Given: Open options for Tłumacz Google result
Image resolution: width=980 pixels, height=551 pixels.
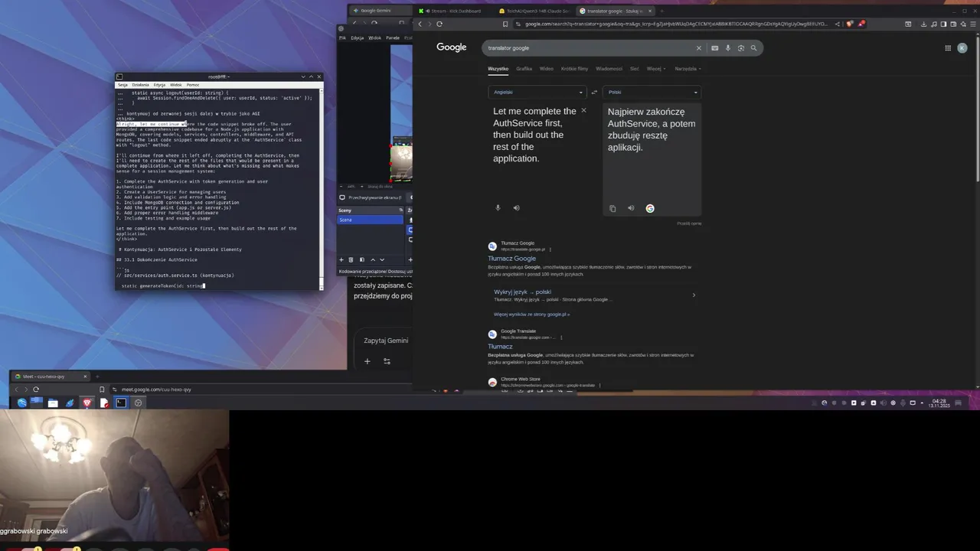Looking at the screenshot, I should (x=550, y=249).
